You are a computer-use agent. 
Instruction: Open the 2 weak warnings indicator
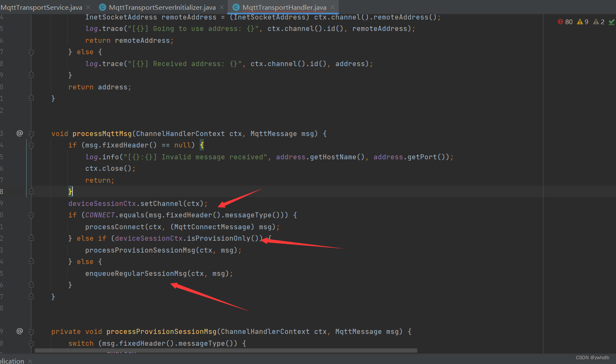point(599,22)
